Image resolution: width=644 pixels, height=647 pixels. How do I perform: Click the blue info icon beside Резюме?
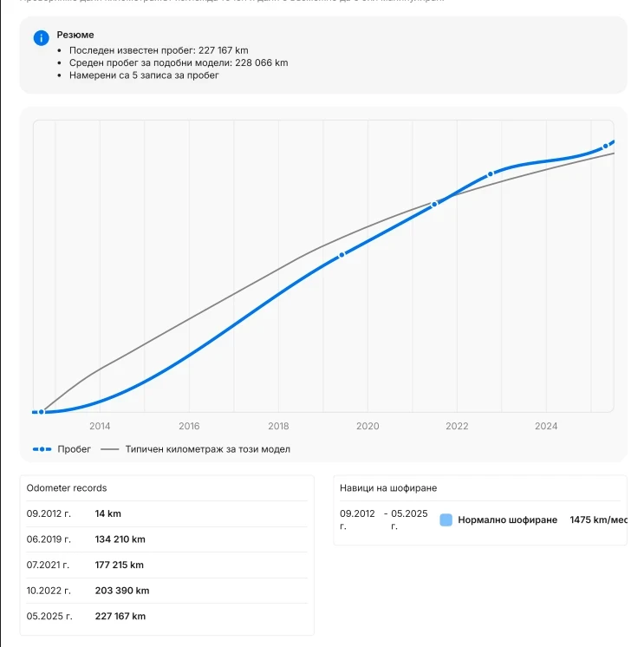point(42,38)
